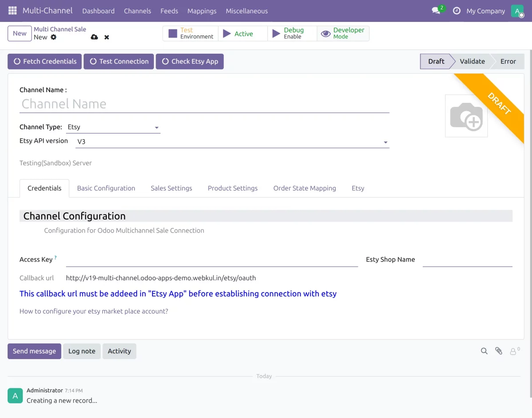Screen dimensions: 532x418
Task: Switch to the Basic Configuration tab
Action: pos(106,188)
